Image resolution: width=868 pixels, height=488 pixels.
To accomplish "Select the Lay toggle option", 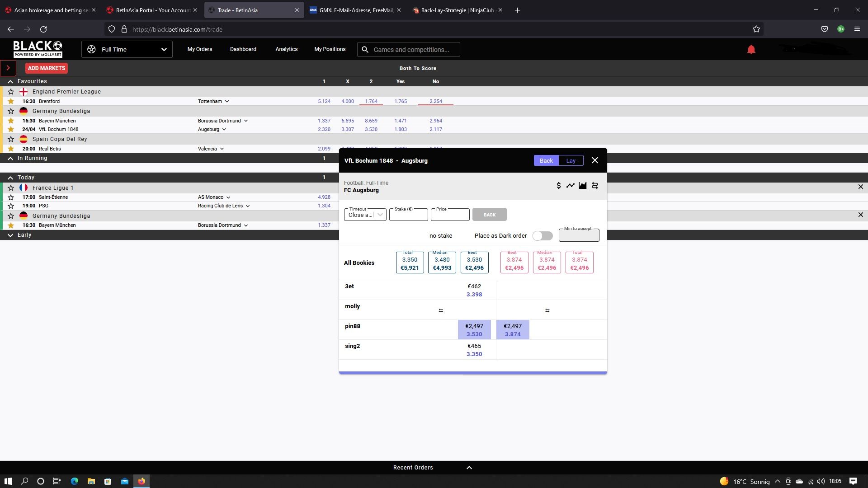I will tap(571, 160).
